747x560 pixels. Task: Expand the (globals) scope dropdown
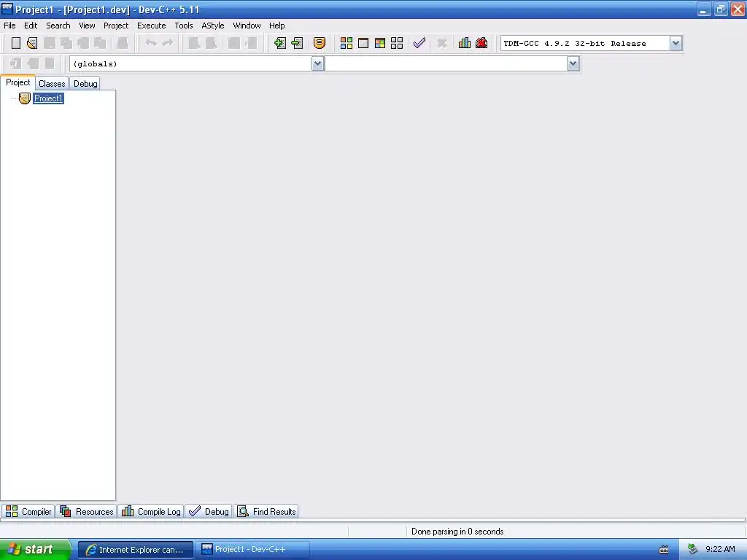[318, 64]
